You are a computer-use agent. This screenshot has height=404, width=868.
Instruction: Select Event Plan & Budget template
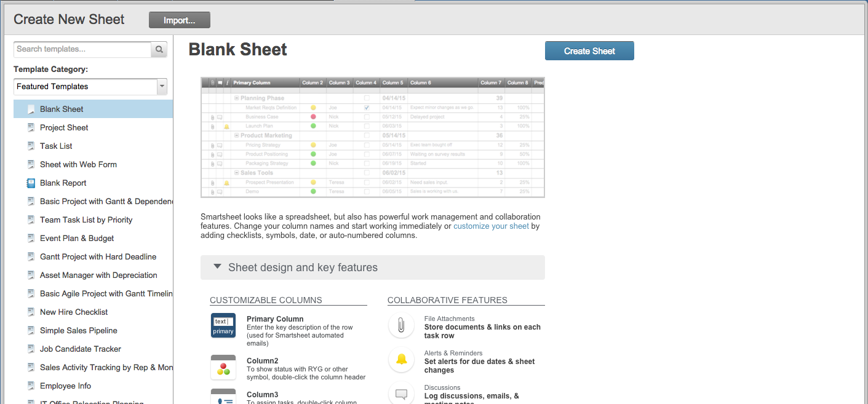pyautogui.click(x=94, y=239)
